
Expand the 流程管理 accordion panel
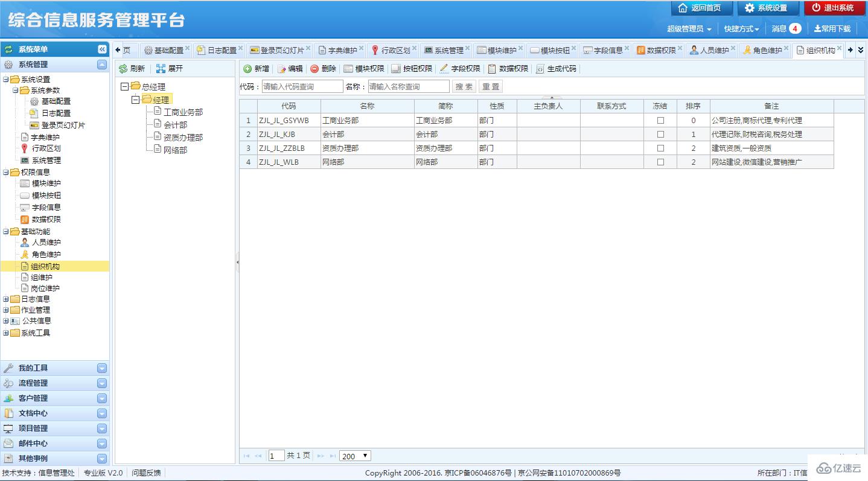(102, 383)
